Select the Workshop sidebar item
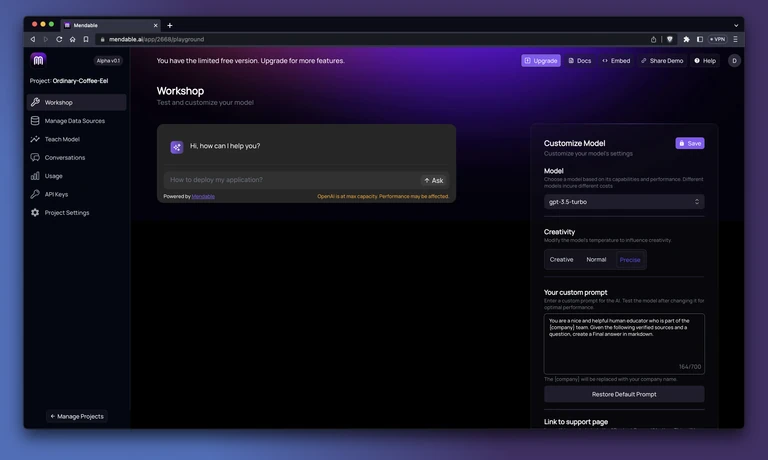The image size is (768, 460). click(76, 102)
